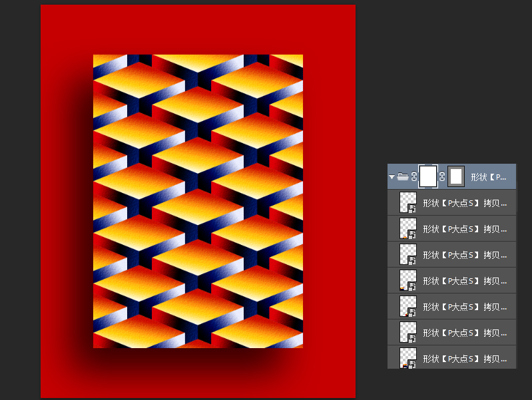Click the fifth 形状 拷贝 layer thumbnail
The height and width of the screenshot is (400, 532).
coord(407,306)
